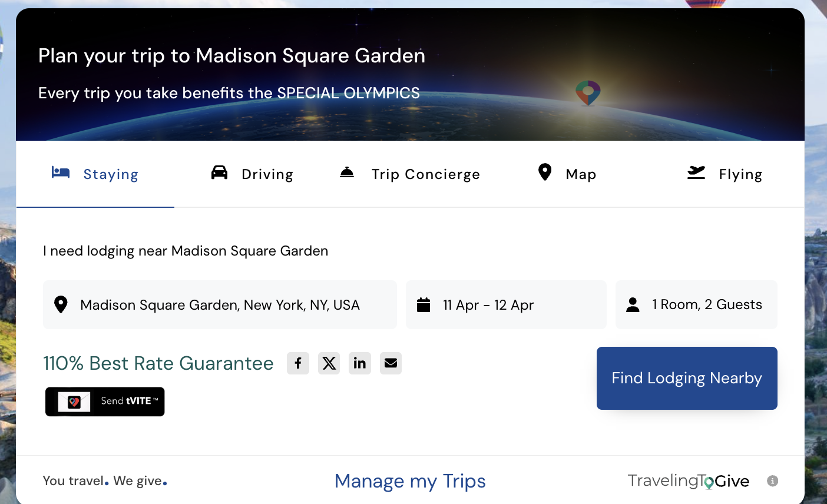Click the location pin in destination field
Viewport: 827px width, 504px height.
coord(61,304)
